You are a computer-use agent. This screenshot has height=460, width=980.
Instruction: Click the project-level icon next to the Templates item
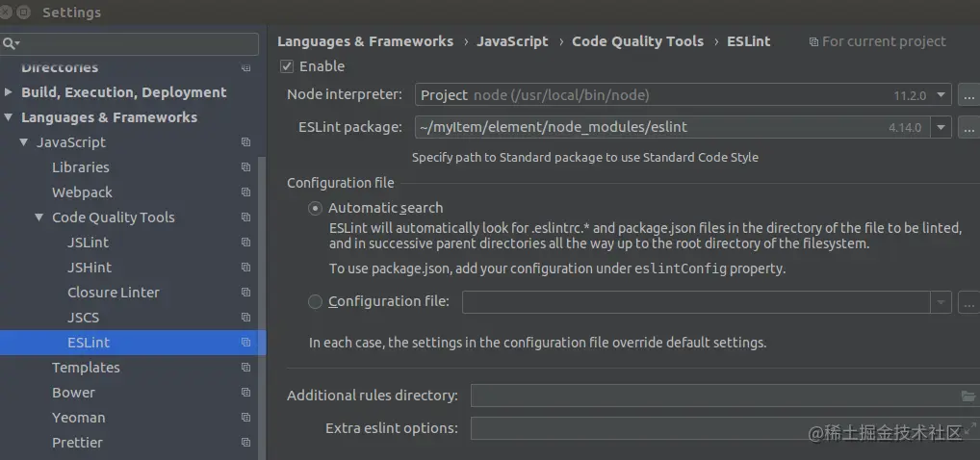tap(245, 368)
